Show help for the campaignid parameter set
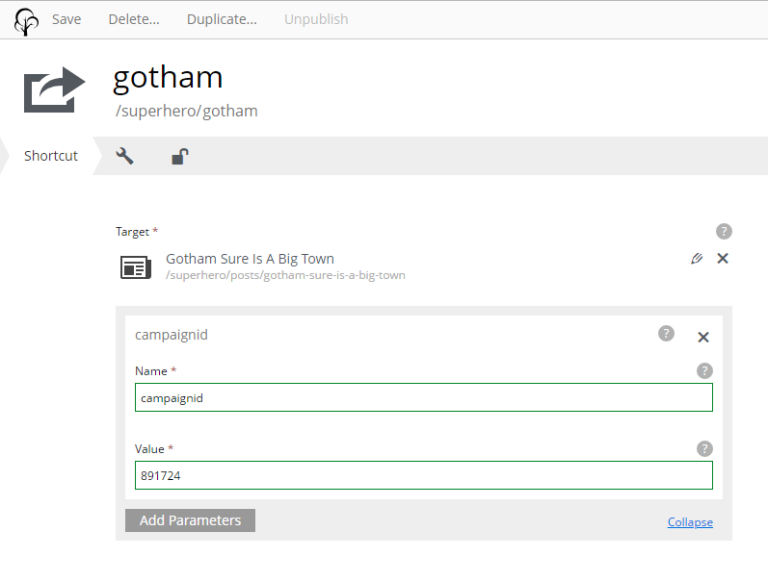This screenshot has height=582, width=768. (x=666, y=334)
